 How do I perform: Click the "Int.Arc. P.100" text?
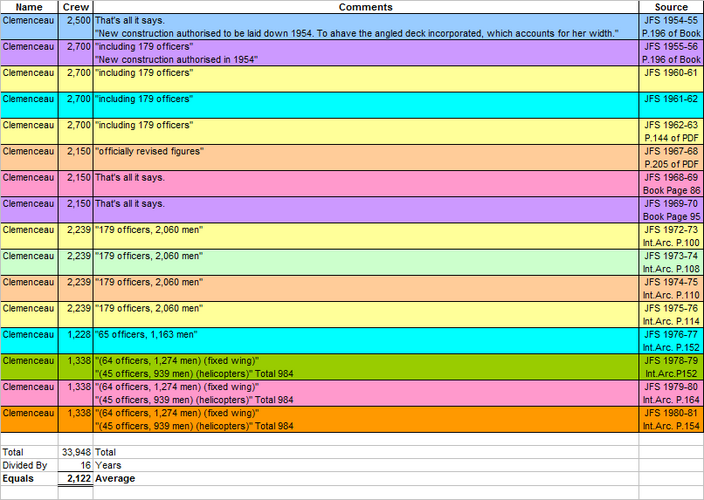(x=671, y=243)
